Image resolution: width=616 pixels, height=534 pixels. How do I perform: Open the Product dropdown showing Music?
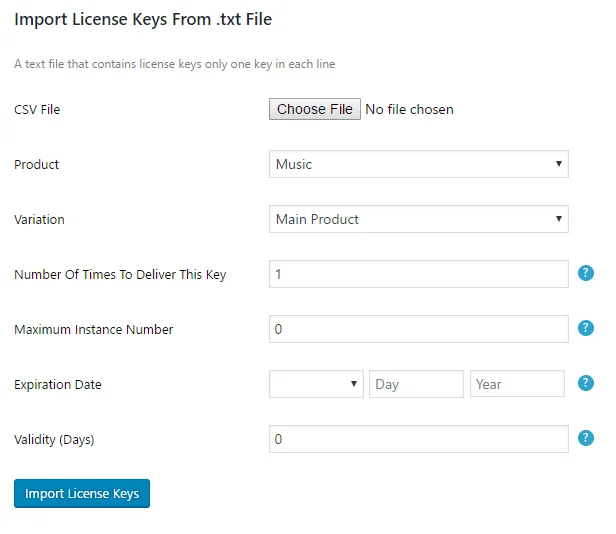point(418,164)
